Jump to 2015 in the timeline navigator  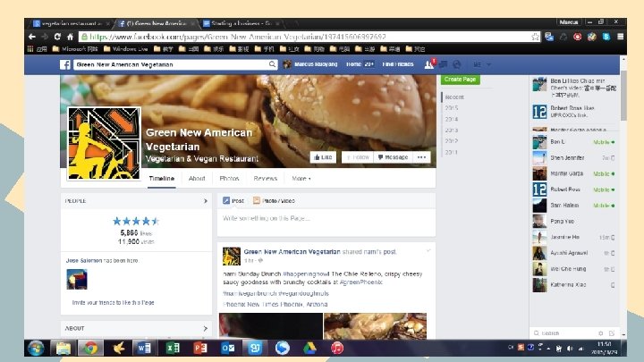(452, 108)
